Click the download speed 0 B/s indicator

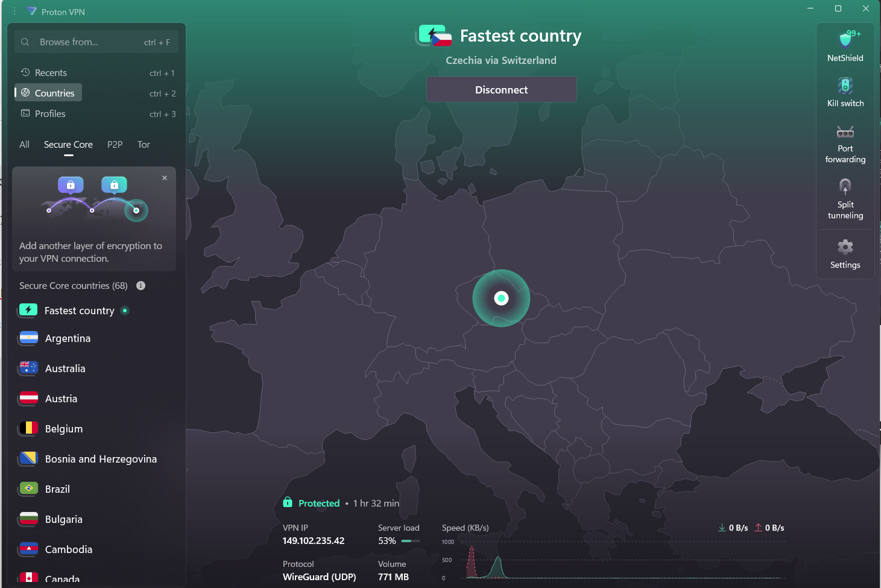point(733,528)
